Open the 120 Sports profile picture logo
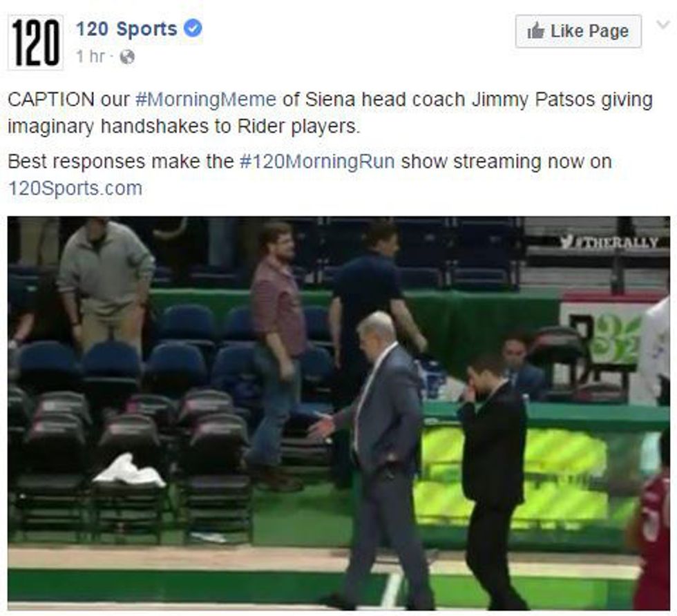677x616 pixels. click(36, 42)
